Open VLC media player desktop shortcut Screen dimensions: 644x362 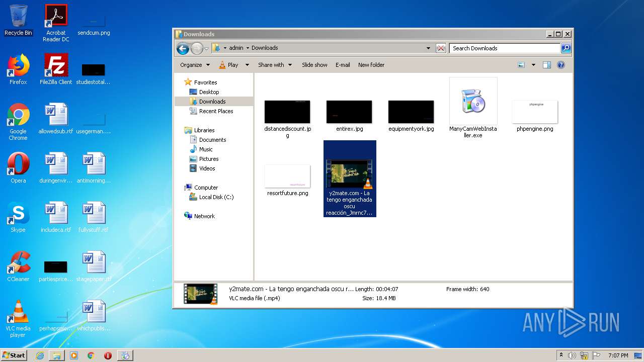point(18,319)
